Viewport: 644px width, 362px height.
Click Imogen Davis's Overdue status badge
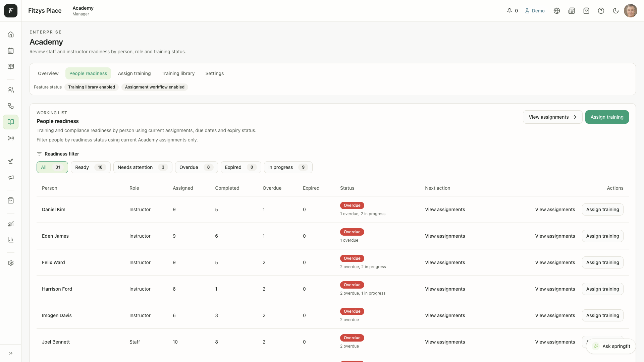[352, 311]
